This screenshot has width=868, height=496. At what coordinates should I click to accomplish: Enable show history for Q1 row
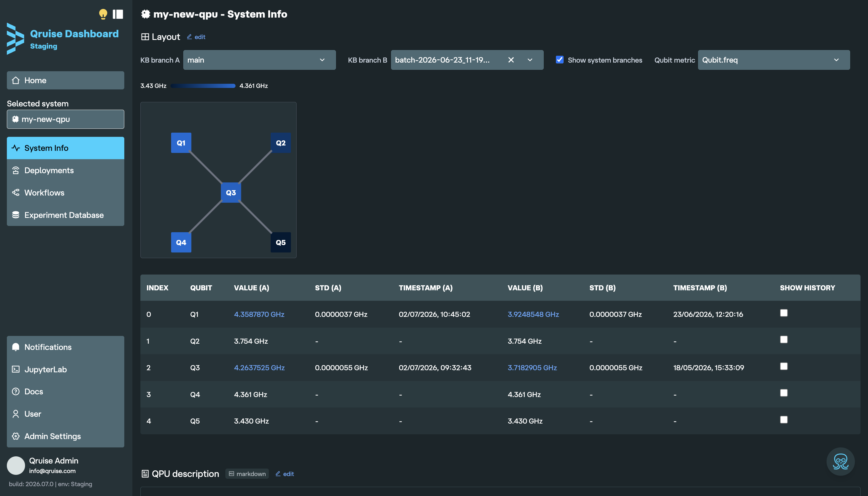click(x=784, y=313)
